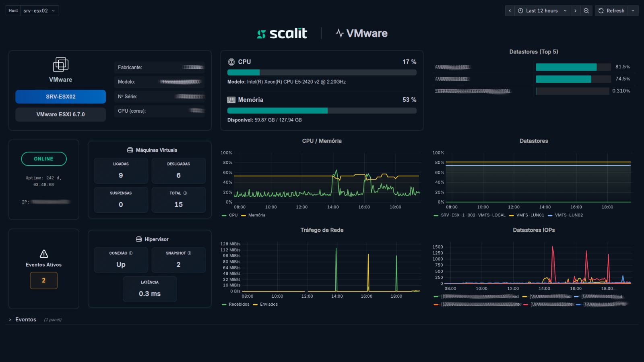Screen dimensions: 644x362
Task: Click the Refresh button
Action: tap(612, 11)
